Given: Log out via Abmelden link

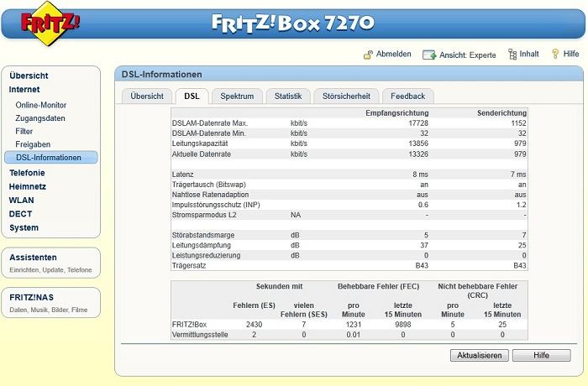Looking at the screenshot, I should point(393,54).
